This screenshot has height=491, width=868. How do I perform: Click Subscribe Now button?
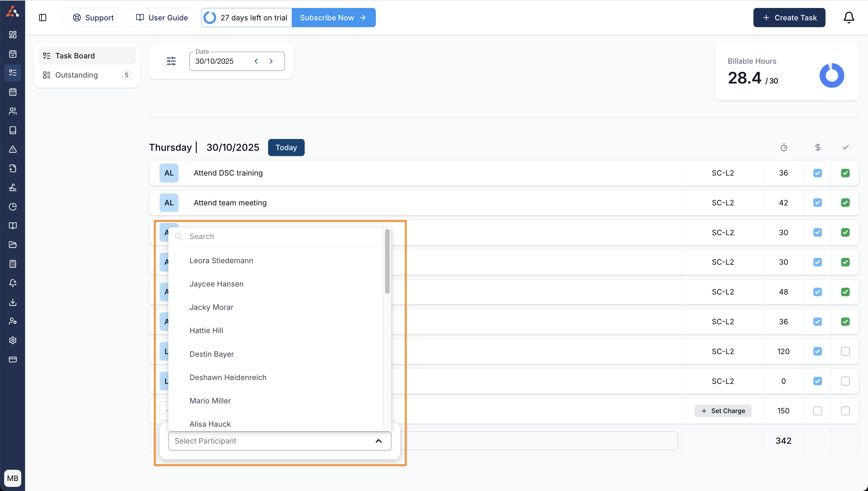click(x=333, y=17)
